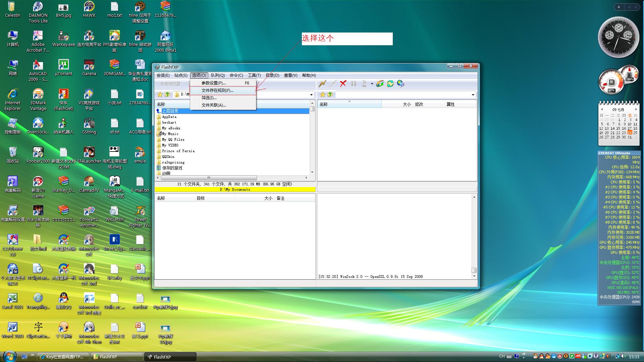Select the 保存的游戏 folder
Viewport: 644px width, 362px height.
172,168
